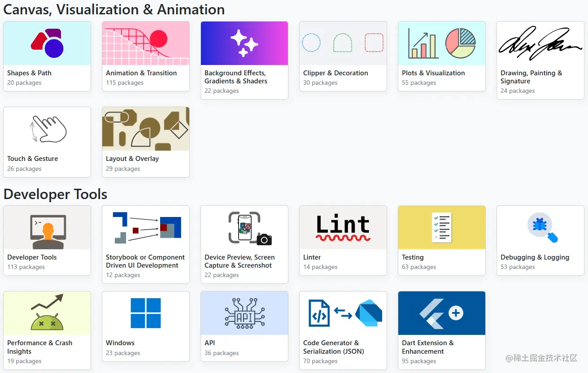Click the Android with rising arrow icon
588x373 pixels.
coord(47,312)
